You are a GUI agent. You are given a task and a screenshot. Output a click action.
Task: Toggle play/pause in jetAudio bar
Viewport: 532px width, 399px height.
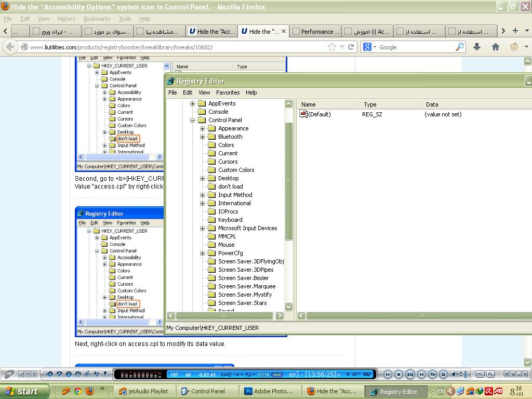[x=410, y=374]
